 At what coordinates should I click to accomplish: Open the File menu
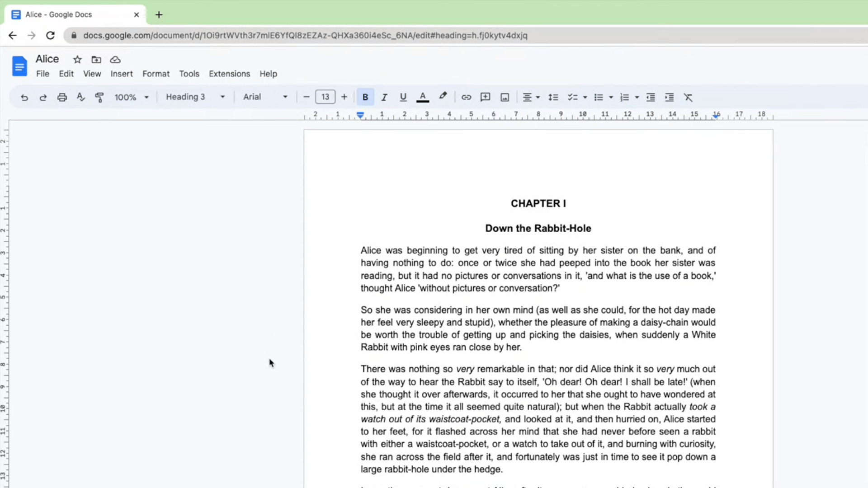point(42,74)
